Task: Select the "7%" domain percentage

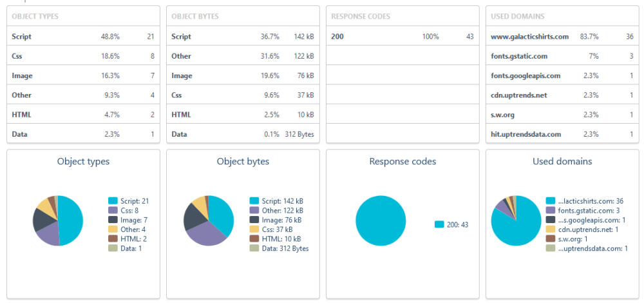Action: point(594,56)
